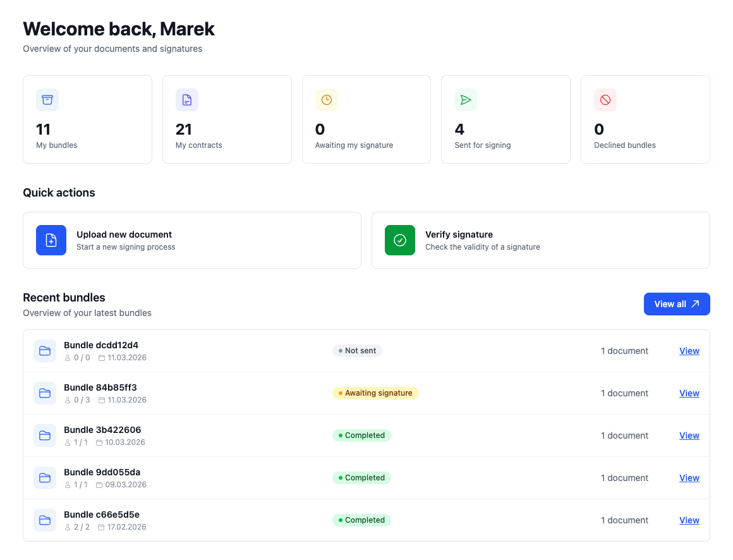Click the green Verify signature checkmark icon
Screen dimensions: 733x560
point(399,240)
